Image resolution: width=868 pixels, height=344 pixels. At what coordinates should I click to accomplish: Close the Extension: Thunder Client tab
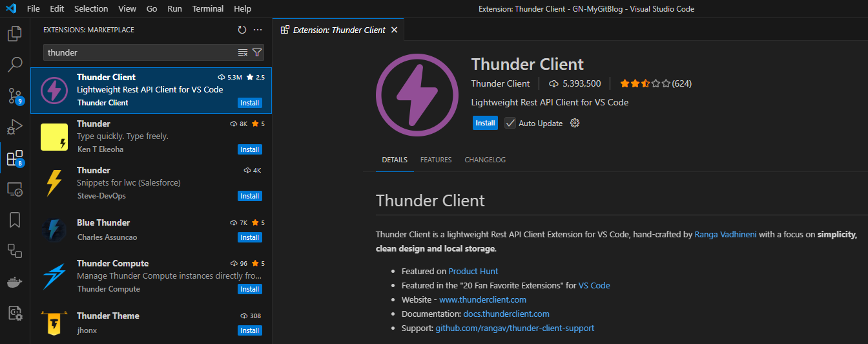(x=395, y=30)
